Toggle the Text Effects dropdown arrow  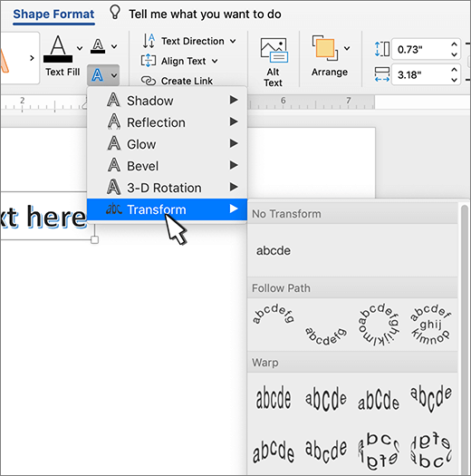pyautogui.click(x=114, y=75)
